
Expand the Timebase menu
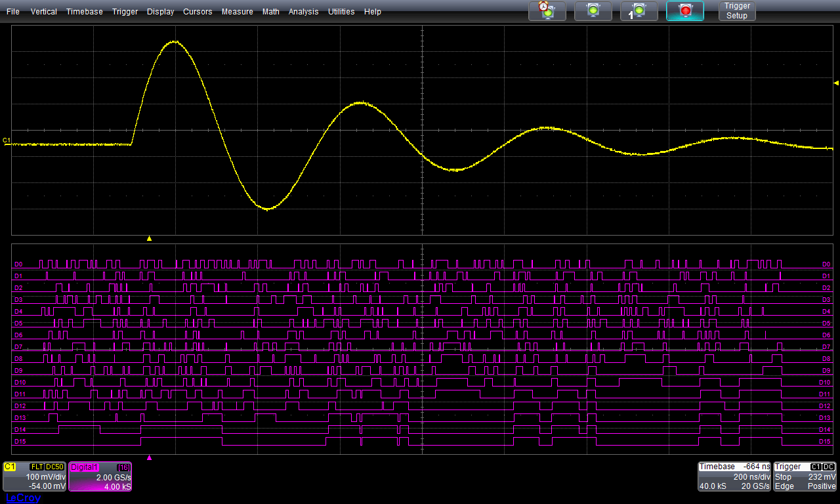(x=84, y=12)
